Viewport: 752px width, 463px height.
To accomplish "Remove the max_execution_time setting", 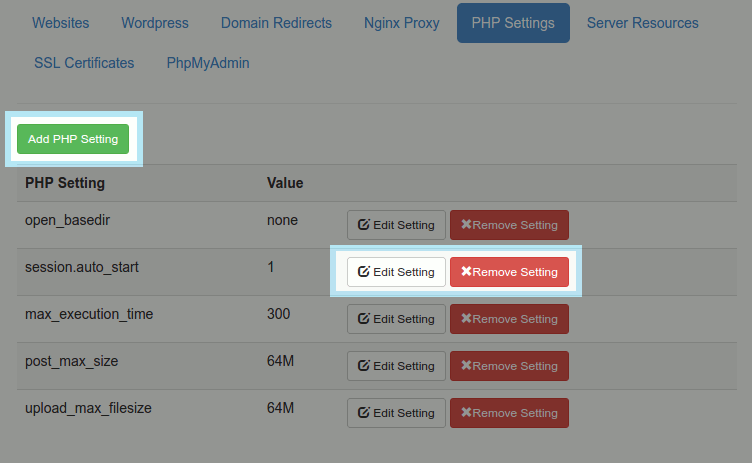I will [x=509, y=319].
